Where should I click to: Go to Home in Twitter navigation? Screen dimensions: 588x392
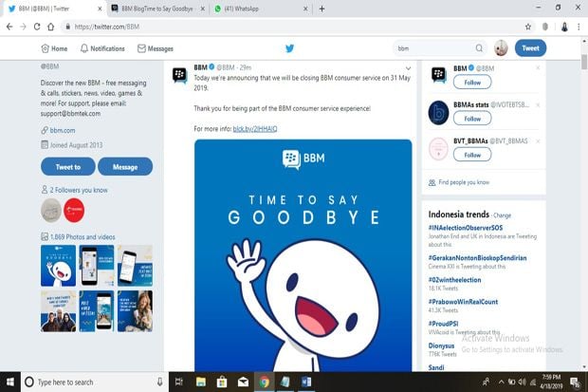click(54, 48)
